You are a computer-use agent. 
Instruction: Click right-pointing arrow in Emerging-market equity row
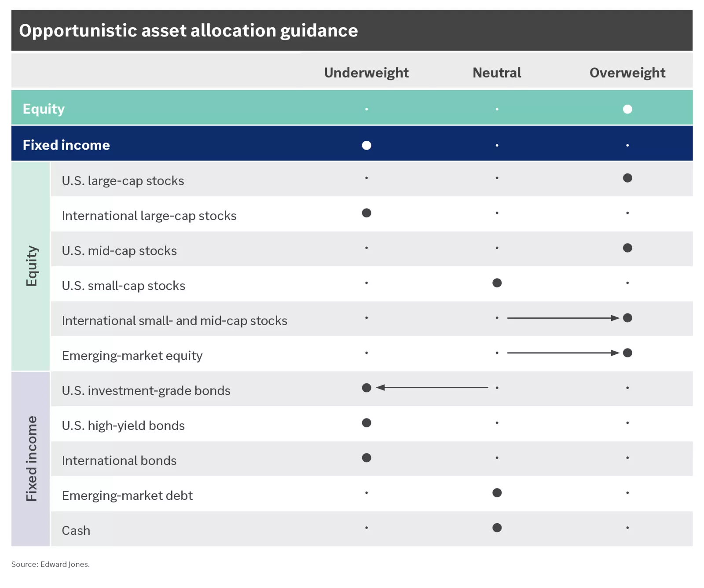(563, 353)
